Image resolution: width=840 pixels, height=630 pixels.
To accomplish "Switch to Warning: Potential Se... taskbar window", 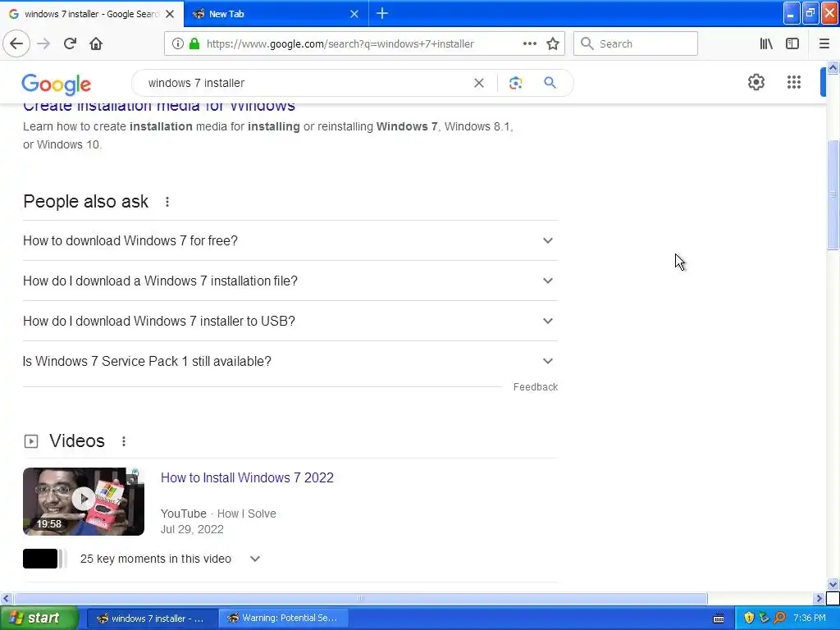I will (x=285, y=619).
